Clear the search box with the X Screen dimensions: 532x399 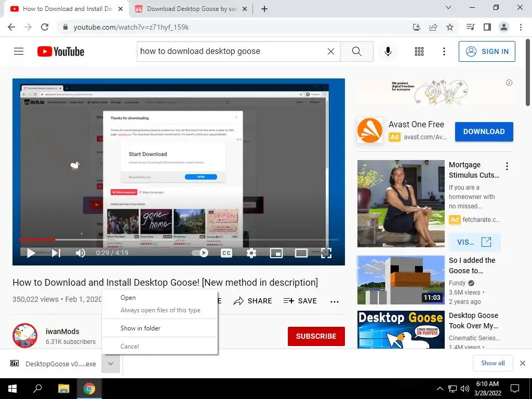(331, 51)
